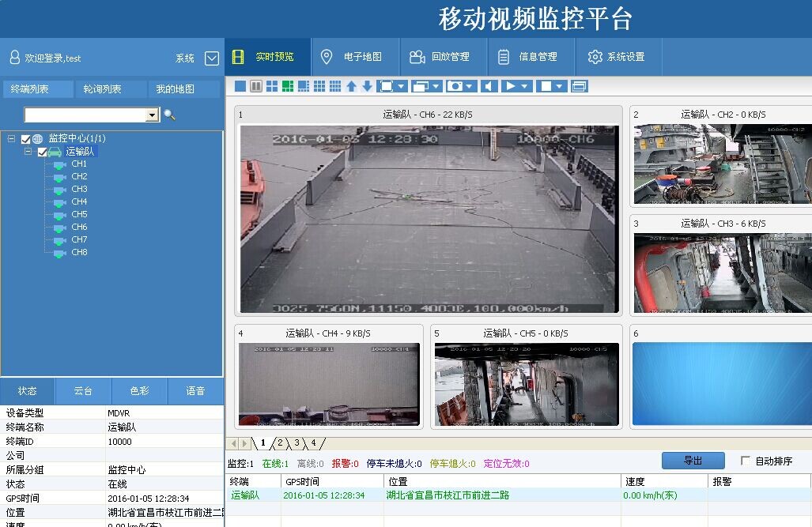Open the 云台 PTZ control tab

coord(83,391)
